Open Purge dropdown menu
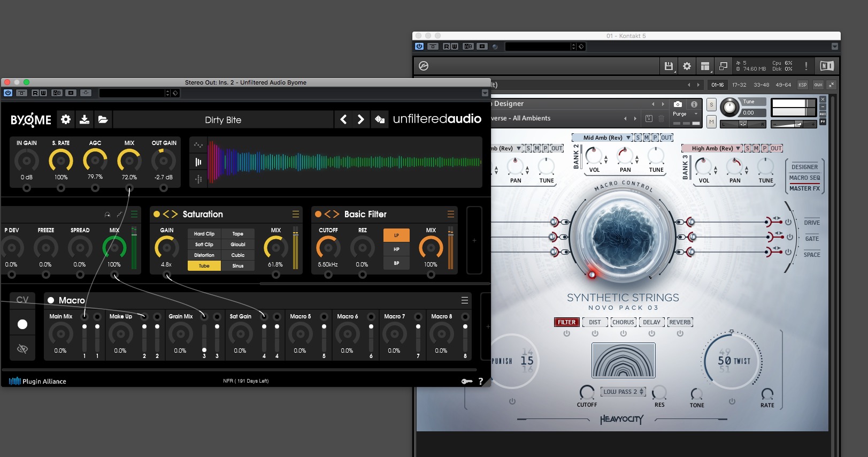 686,113
